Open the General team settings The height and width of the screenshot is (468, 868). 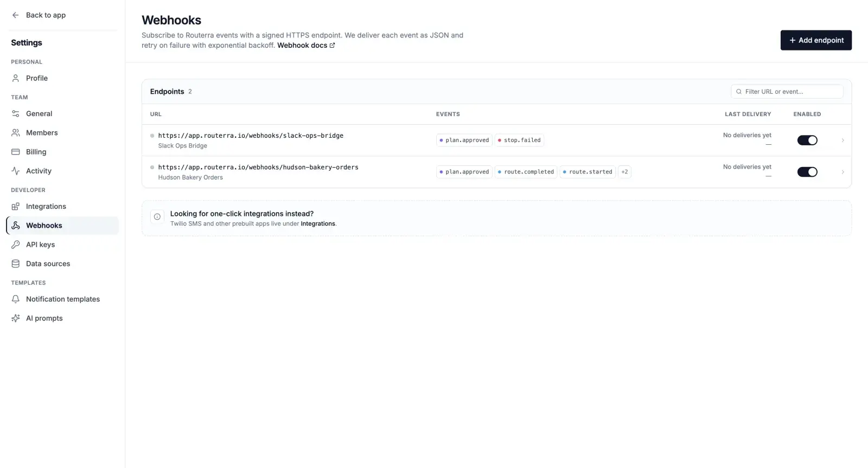tap(62, 113)
